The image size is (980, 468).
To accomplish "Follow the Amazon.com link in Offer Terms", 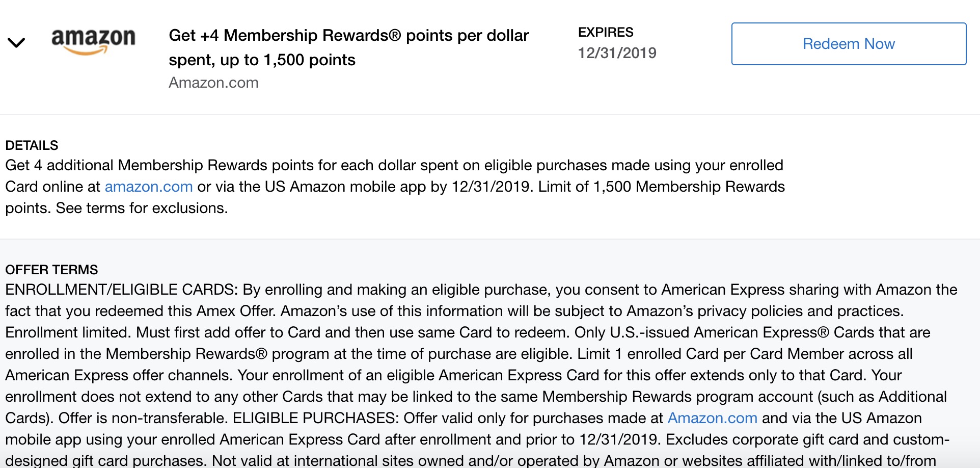I will click(x=712, y=418).
